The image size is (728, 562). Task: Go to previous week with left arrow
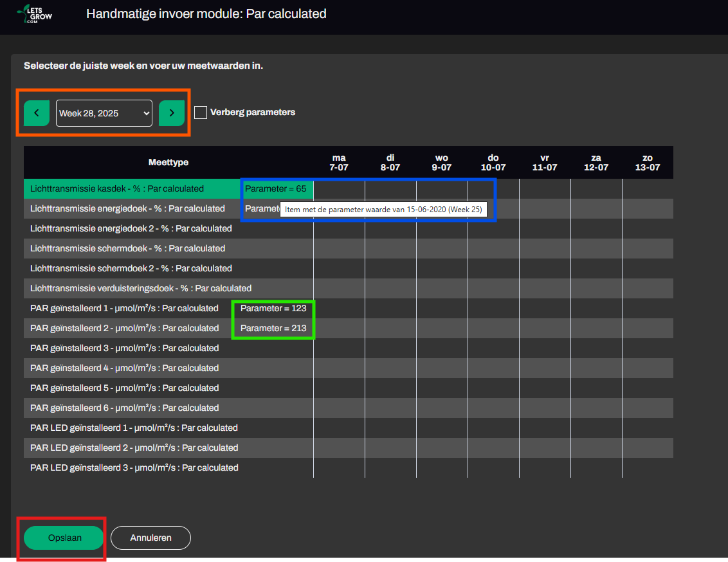(x=37, y=113)
